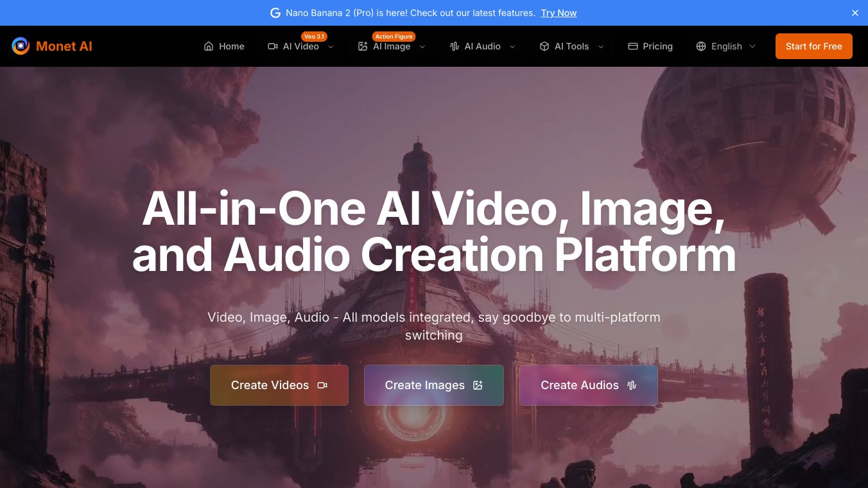
Task: Click the Create Images button
Action: tap(434, 385)
